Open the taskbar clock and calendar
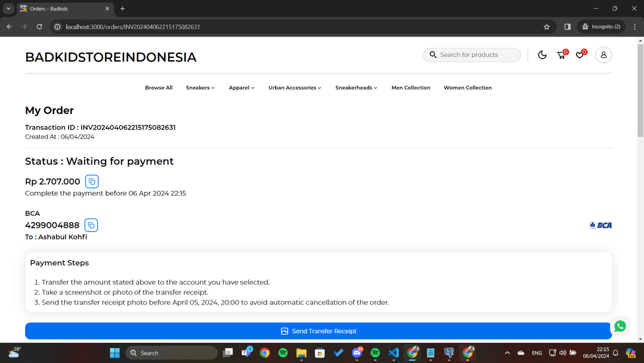This screenshot has width=644, height=363. point(596,353)
